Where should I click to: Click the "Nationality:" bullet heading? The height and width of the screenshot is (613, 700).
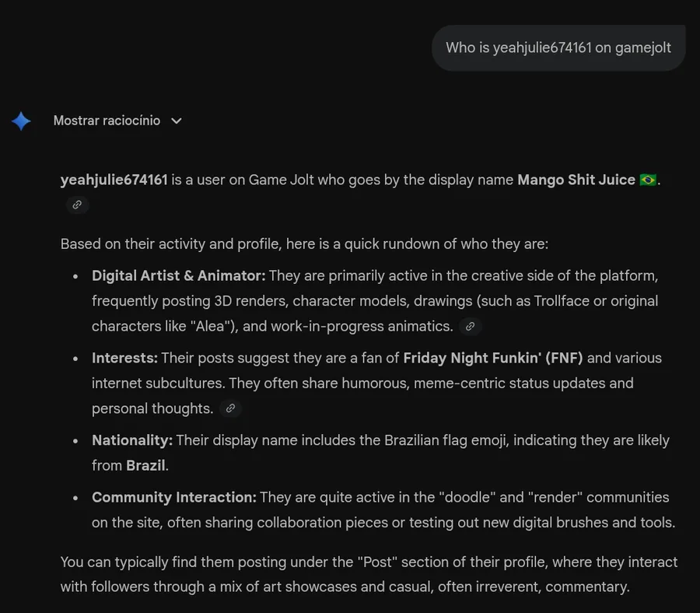click(132, 440)
